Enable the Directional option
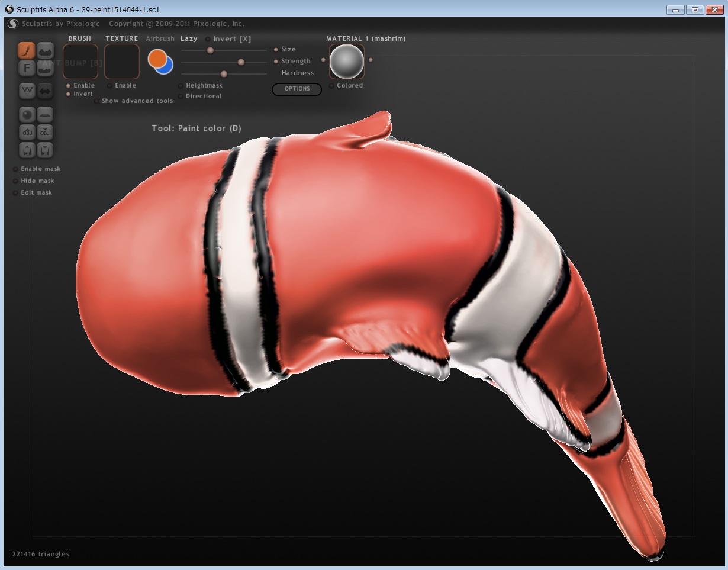Image resolution: width=728 pixels, height=570 pixels. tap(181, 96)
